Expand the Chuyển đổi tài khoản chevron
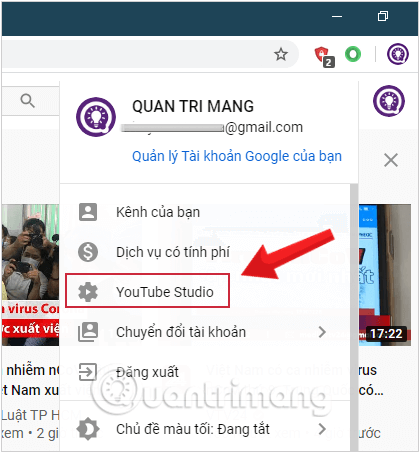This screenshot has width=420, height=453. pos(322,332)
